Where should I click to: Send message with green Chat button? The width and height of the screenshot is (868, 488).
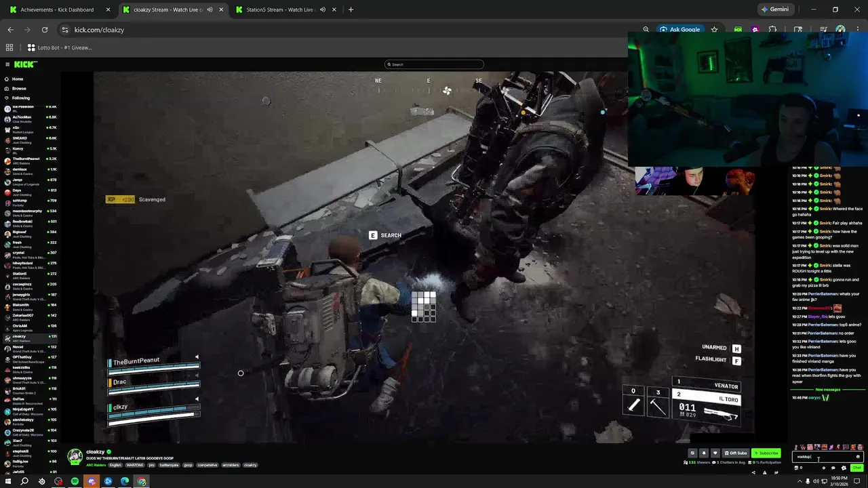pos(856,468)
